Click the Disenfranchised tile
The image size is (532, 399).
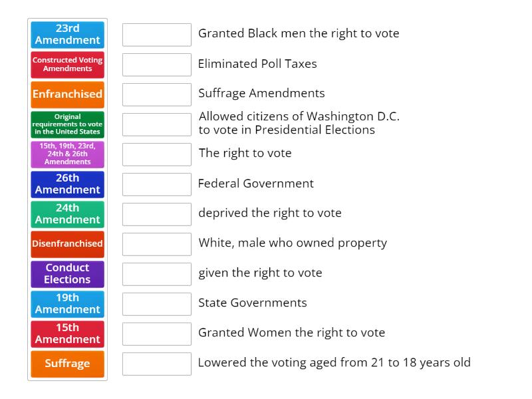pos(67,244)
